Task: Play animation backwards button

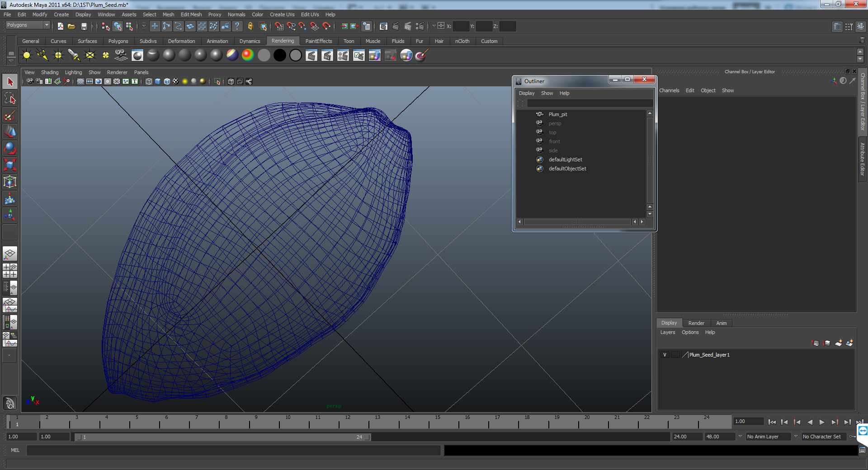Action: point(810,422)
